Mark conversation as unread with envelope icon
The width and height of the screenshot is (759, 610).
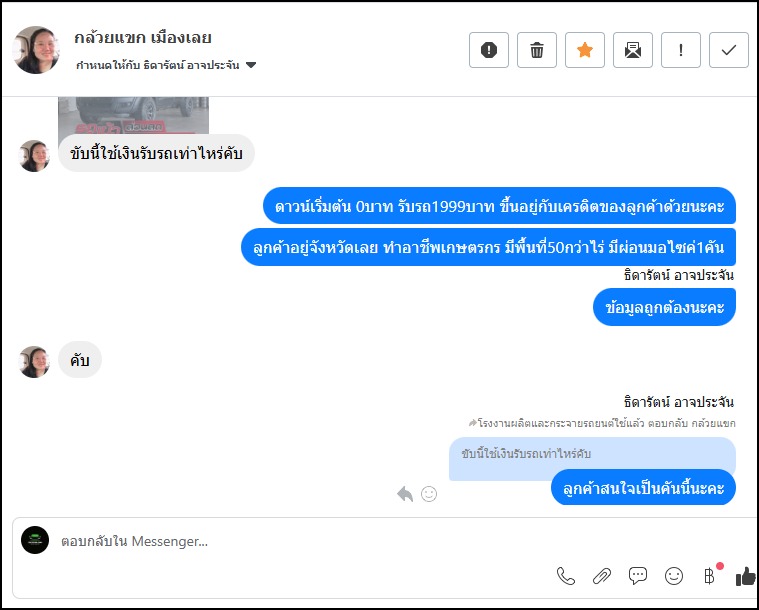[x=633, y=50]
